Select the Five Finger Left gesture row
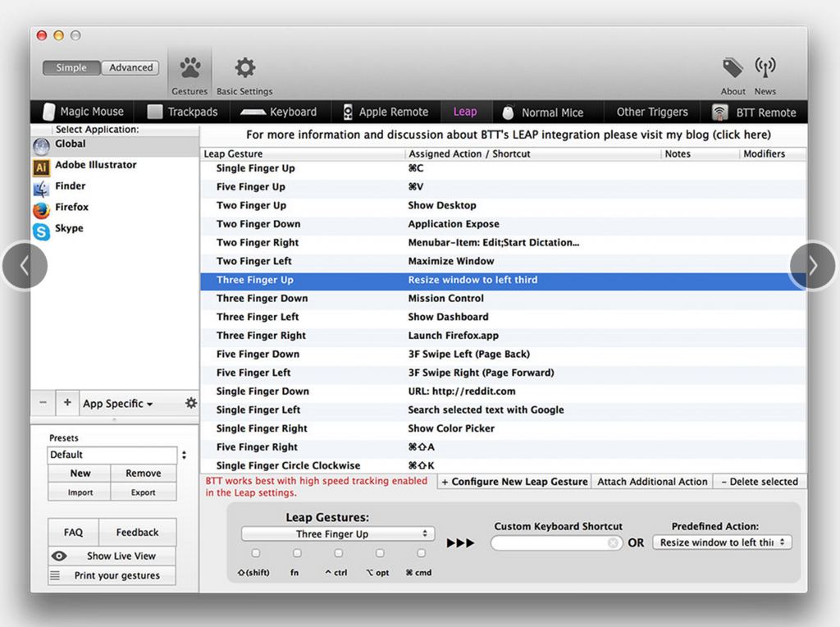 (x=503, y=373)
